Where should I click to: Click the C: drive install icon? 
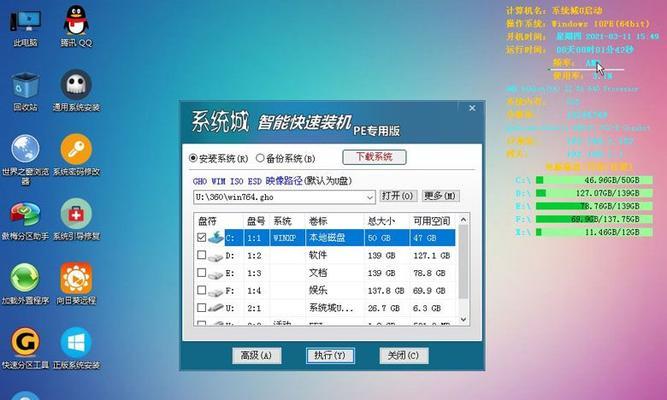(x=216, y=237)
